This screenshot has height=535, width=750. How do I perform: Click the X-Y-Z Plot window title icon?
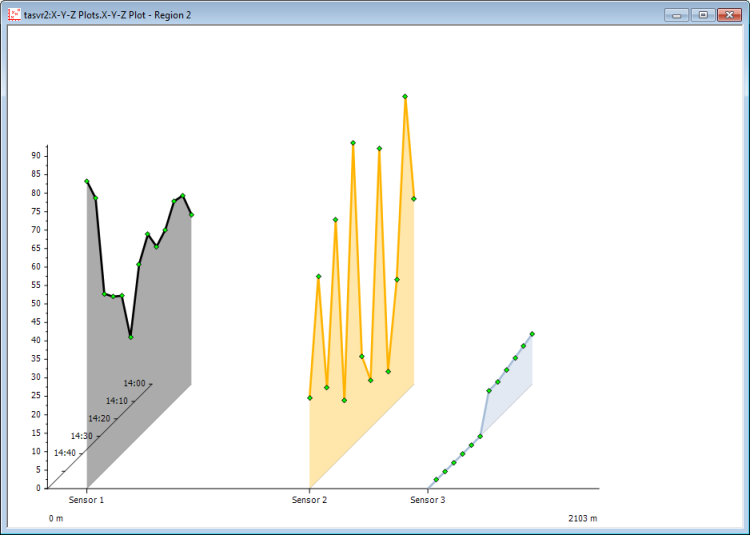[15, 15]
